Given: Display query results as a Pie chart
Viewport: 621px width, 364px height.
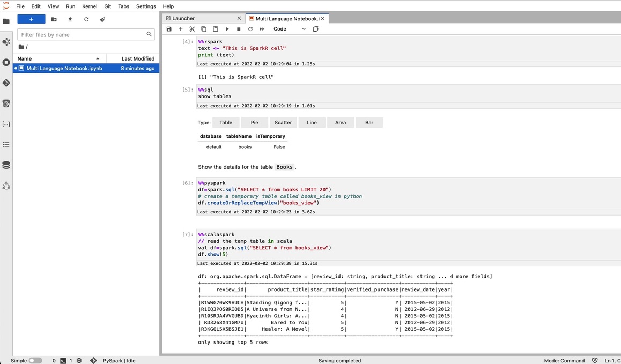Looking at the screenshot, I should tap(254, 122).
